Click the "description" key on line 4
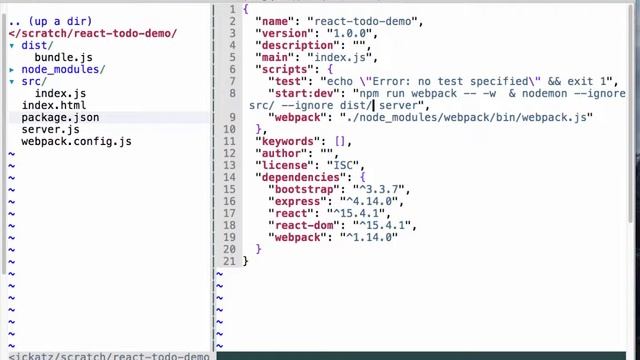The width and height of the screenshot is (640, 360). 298,45
